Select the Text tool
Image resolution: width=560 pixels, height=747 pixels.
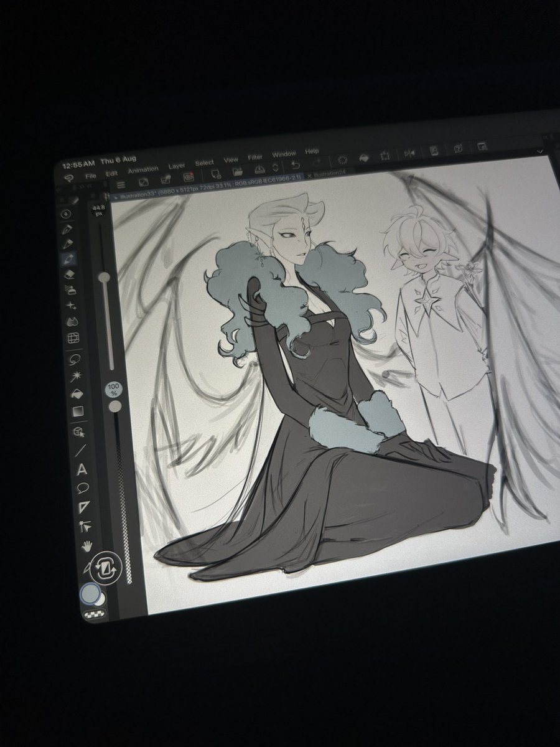pyautogui.click(x=82, y=469)
